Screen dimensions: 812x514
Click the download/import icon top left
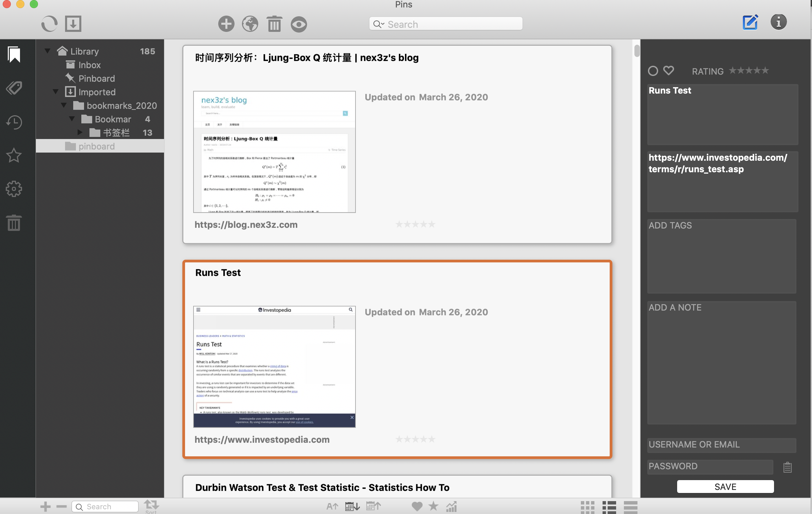click(x=73, y=23)
